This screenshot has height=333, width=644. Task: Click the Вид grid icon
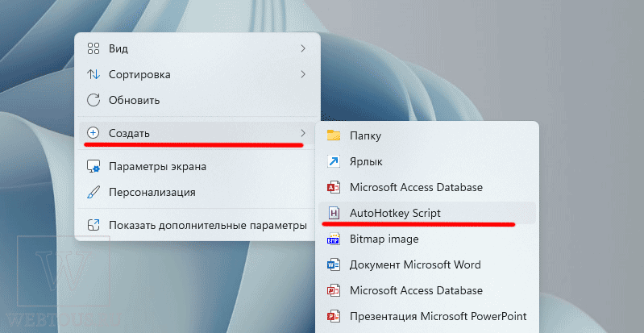click(93, 48)
